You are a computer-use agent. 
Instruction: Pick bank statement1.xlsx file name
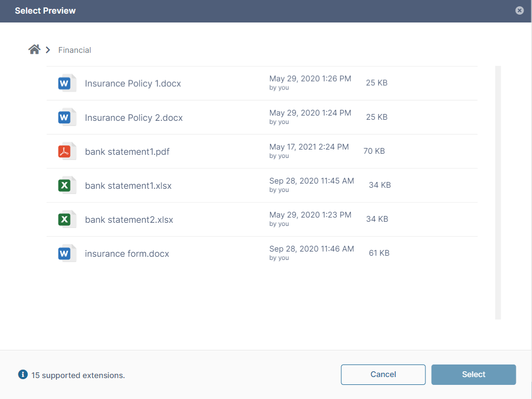(128, 186)
